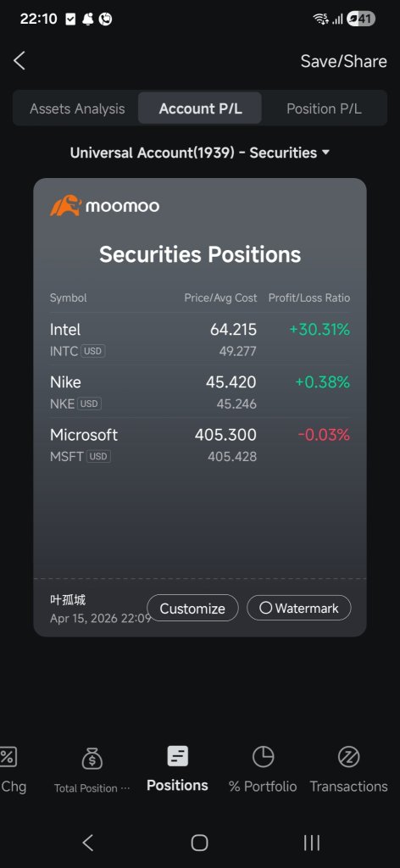Open the Intel INTC position row
The image size is (400, 868).
200,339
